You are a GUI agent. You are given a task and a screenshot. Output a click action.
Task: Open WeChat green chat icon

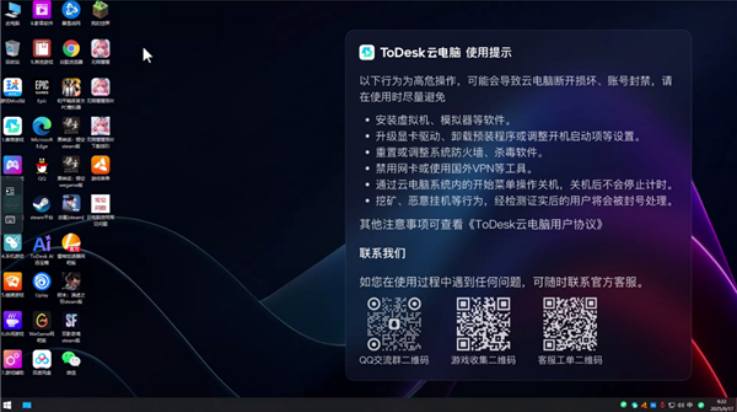coord(71,359)
